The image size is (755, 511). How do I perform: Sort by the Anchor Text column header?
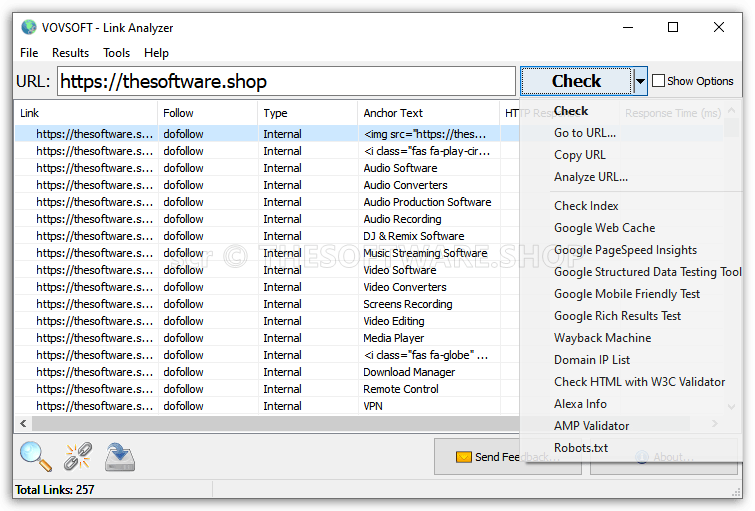coord(429,113)
